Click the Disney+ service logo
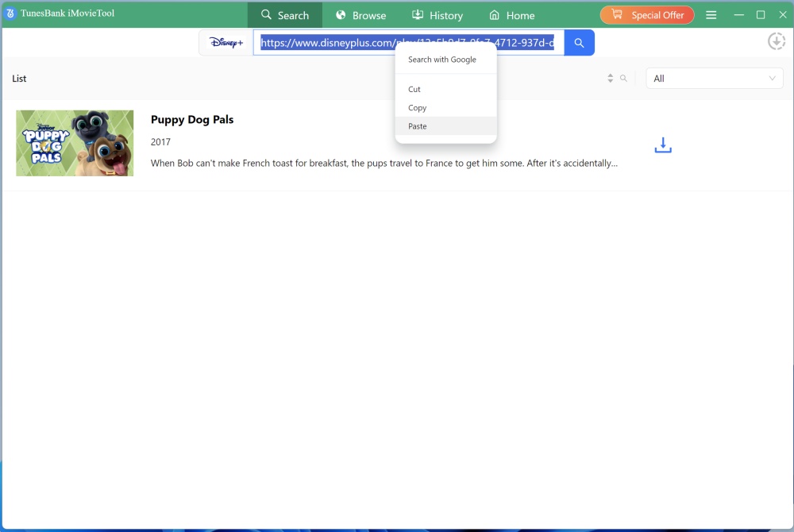Image resolution: width=794 pixels, height=532 pixels. tap(226, 43)
